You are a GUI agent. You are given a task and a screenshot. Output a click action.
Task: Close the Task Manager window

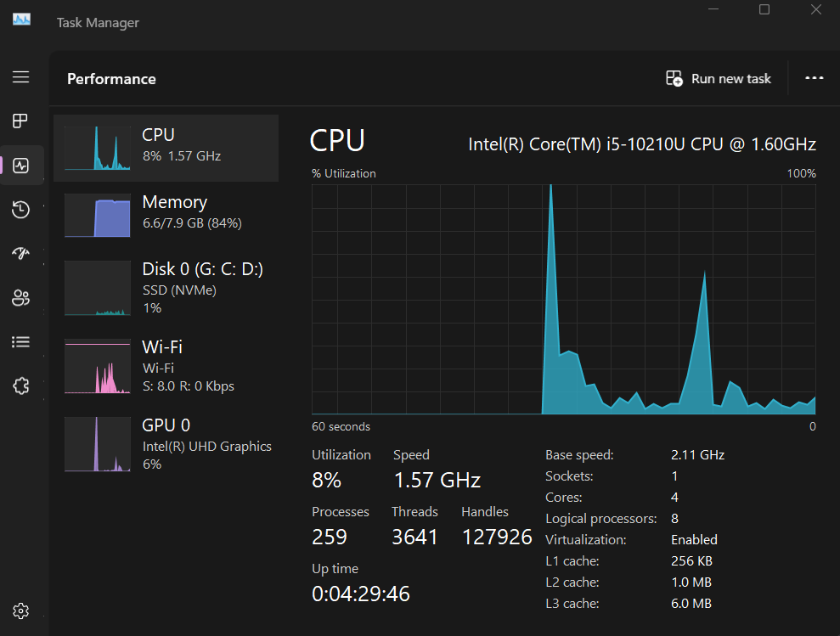click(x=816, y=9)
